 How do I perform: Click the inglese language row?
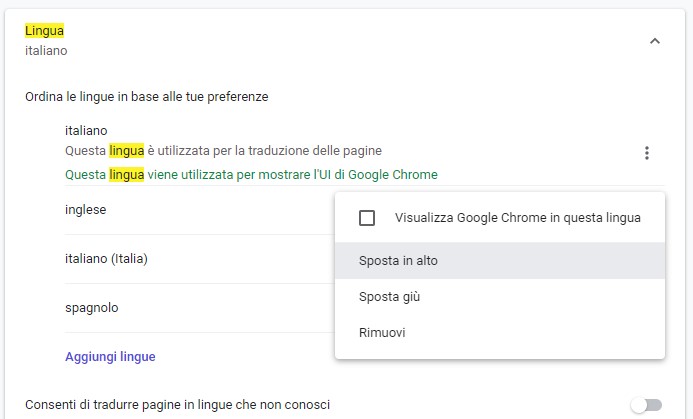coord(86,210)
